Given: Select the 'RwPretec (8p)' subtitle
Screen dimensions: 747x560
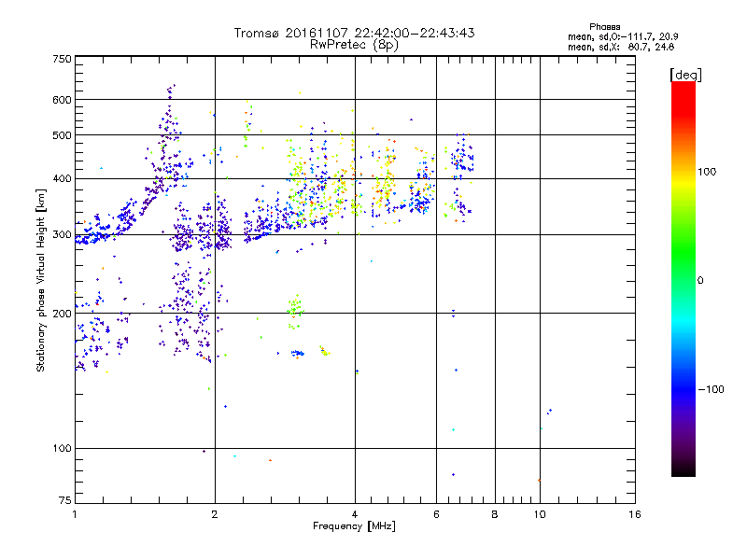Looking at the screenshot, I should pos(354,45).
